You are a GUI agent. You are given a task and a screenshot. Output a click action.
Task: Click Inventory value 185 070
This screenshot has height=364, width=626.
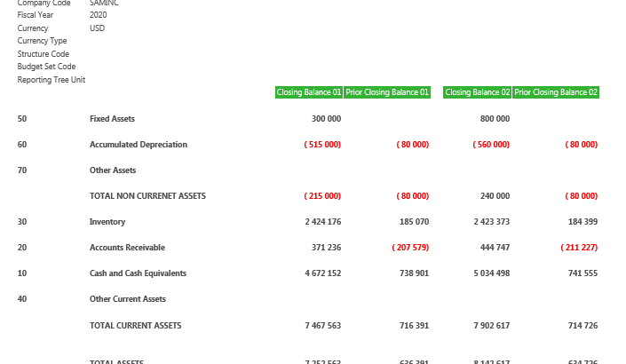tap(414, 222)
